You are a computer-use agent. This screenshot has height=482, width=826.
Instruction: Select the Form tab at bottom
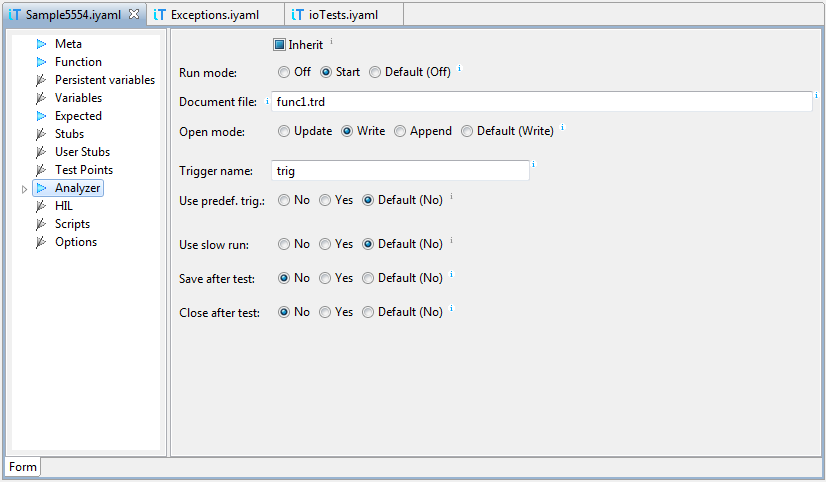coord(23,467)
